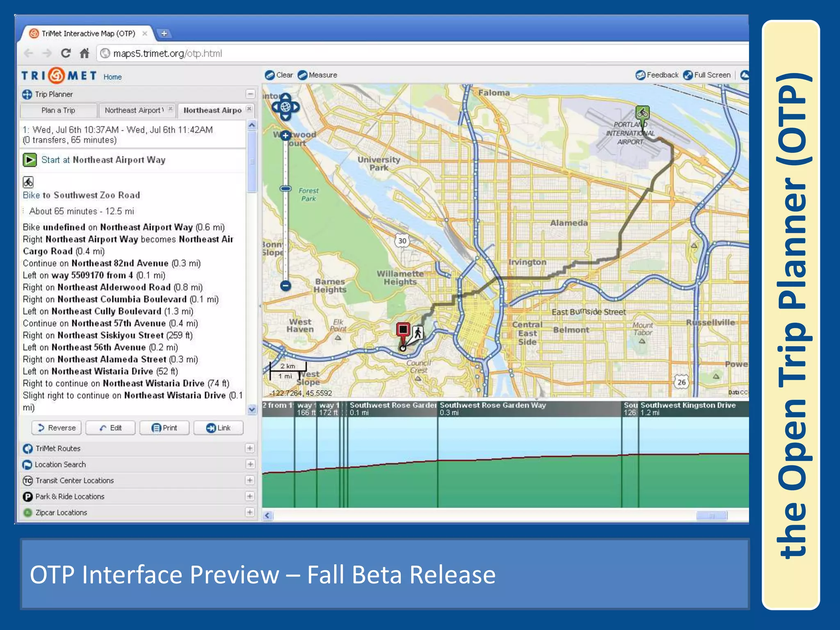Click the Reverse trip button
Screen dimensions: 840x630
click(x=57, y=428)
